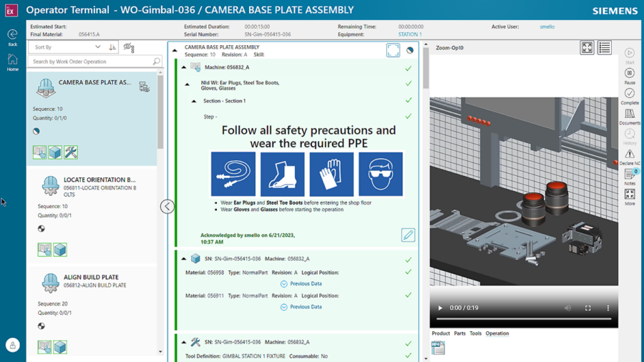Go to the Home screen

(x=12, y=60)
